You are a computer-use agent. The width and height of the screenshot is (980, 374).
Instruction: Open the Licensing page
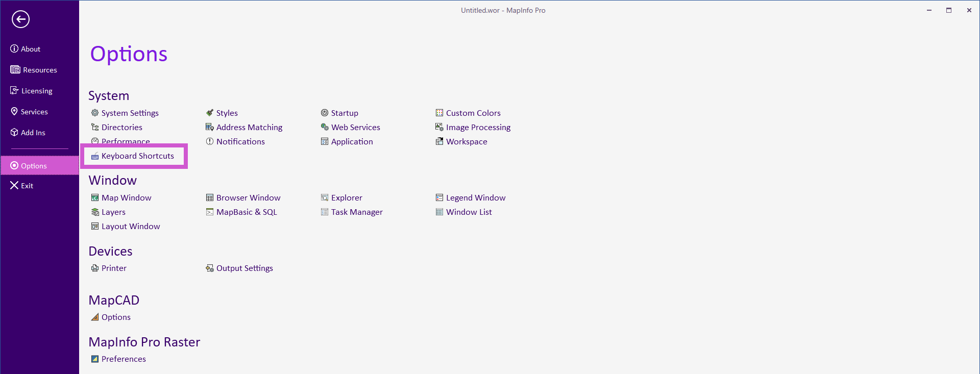[x=37, y=91]
